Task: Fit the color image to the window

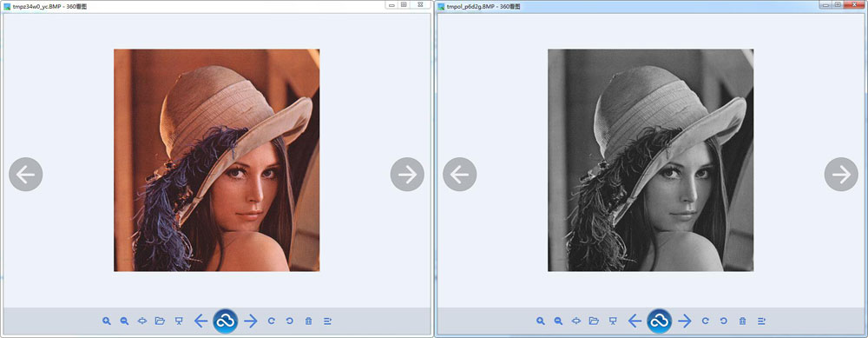Action: tap(142, 321)
